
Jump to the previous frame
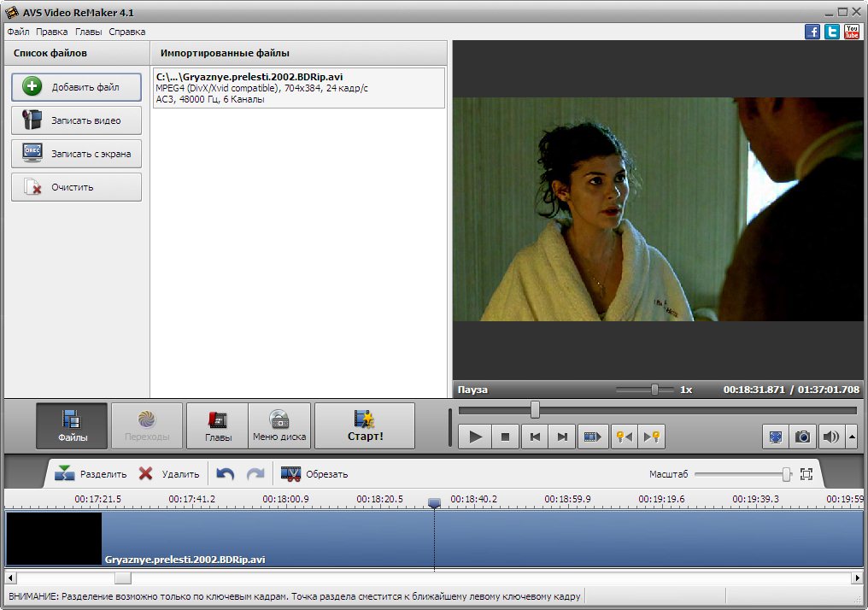tap(535, 437)
